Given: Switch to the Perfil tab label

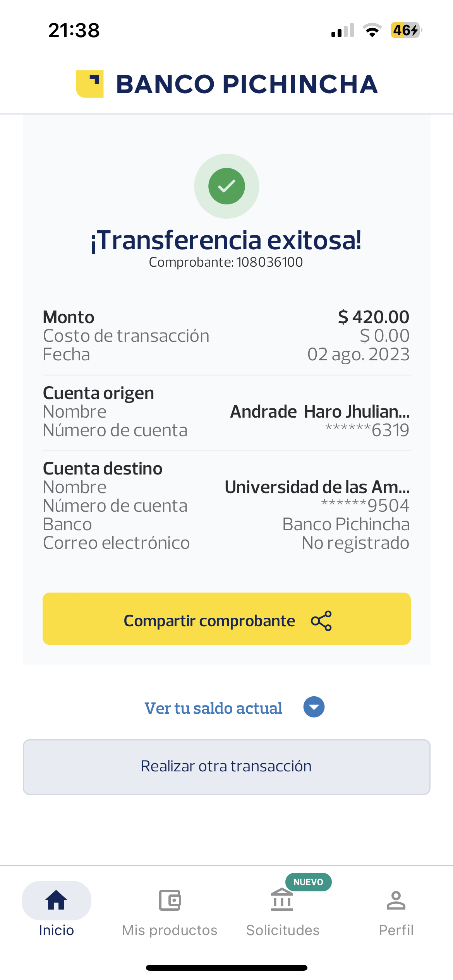Looking at the screenshot, I should (x=396, y=930).
